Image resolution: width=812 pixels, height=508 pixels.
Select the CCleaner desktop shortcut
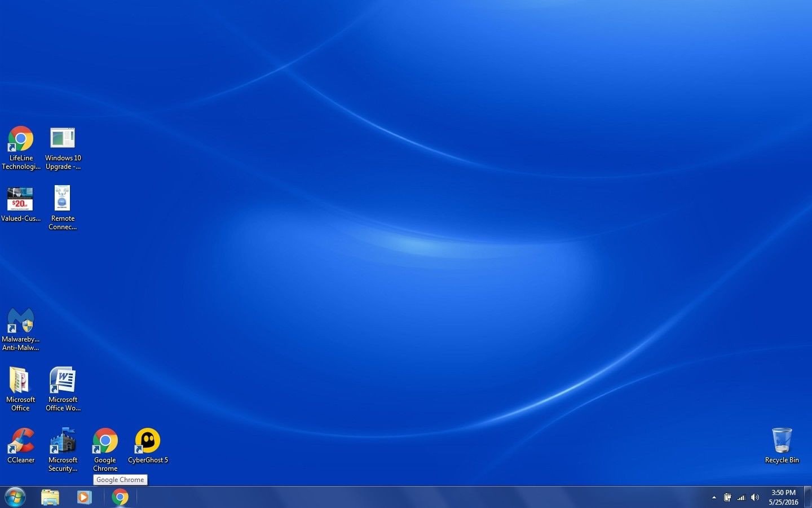tap(21, 441)
